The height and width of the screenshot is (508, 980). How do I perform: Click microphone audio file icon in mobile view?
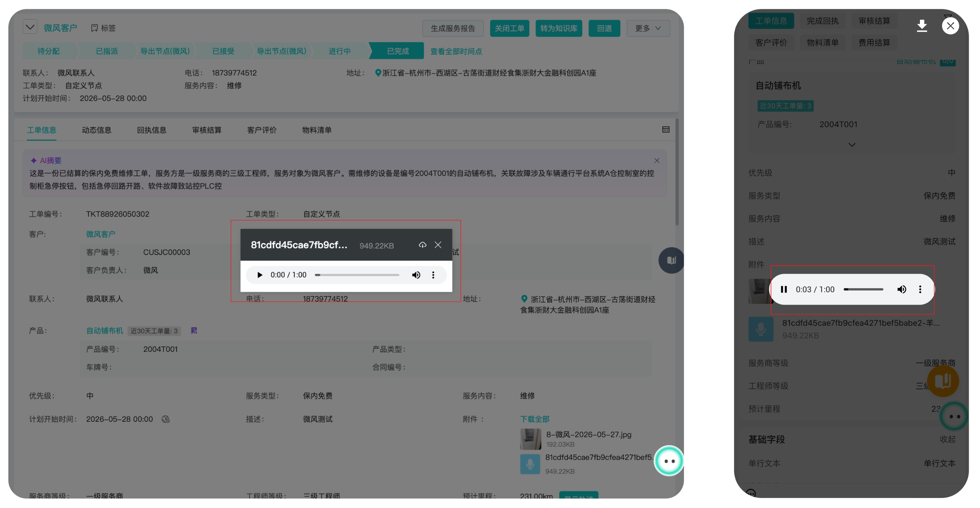[x=761, y=329]
